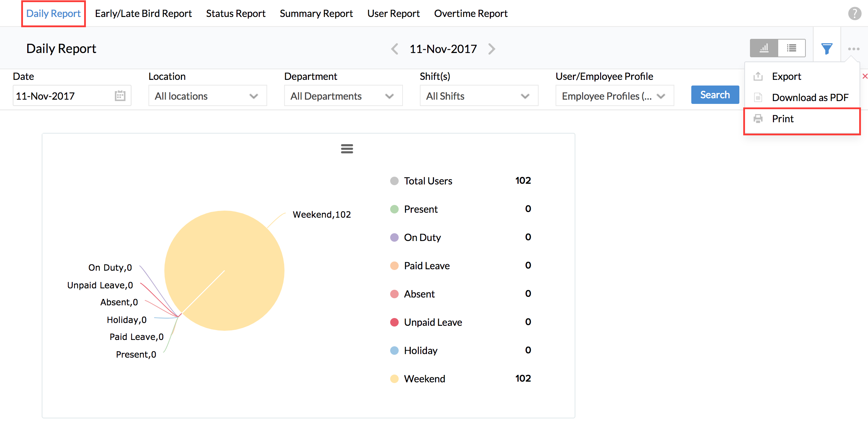Expand the All Departments dropdown
Viewport: 868px width, 441px height.
(343, 96)
